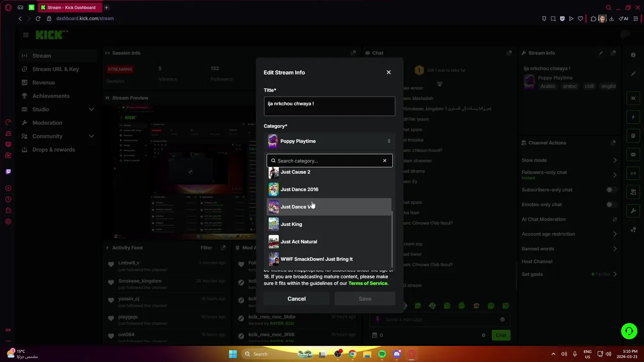Close the Edit Stream Info dialog
Viewport: 644px width, 362px height.
pos(388,72)
